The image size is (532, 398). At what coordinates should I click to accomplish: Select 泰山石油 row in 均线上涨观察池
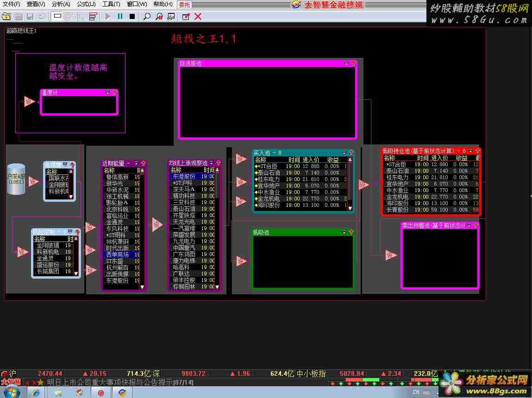pos(193,209)
